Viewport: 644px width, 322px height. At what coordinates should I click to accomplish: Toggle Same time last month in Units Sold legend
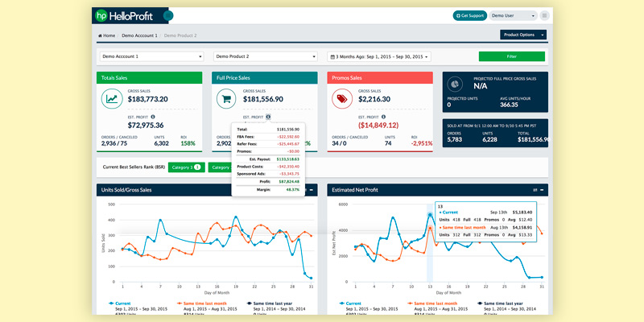(200, 303)
